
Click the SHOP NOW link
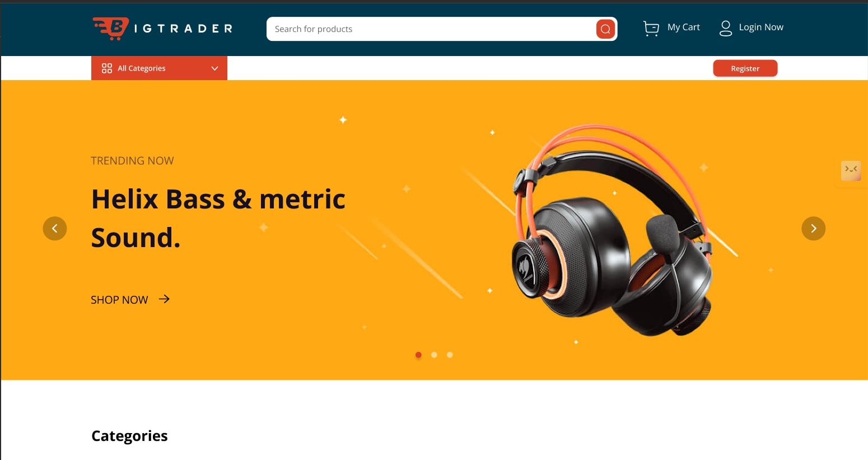[119, 300]
